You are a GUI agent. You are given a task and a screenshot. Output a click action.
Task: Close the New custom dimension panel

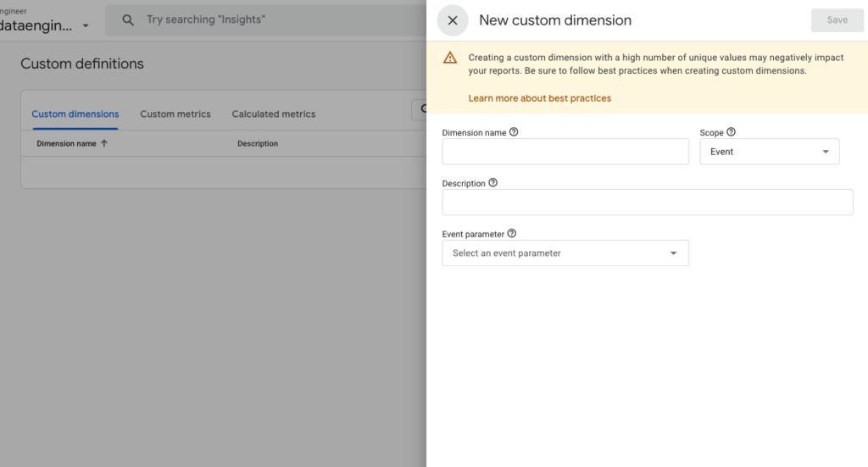[453, 20]
